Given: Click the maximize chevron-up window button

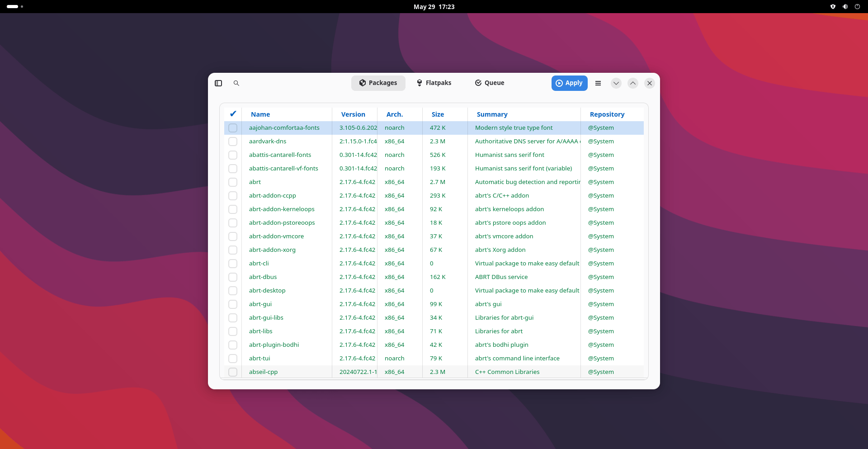Looking at the screenshot, I should [x=632, y=83].
